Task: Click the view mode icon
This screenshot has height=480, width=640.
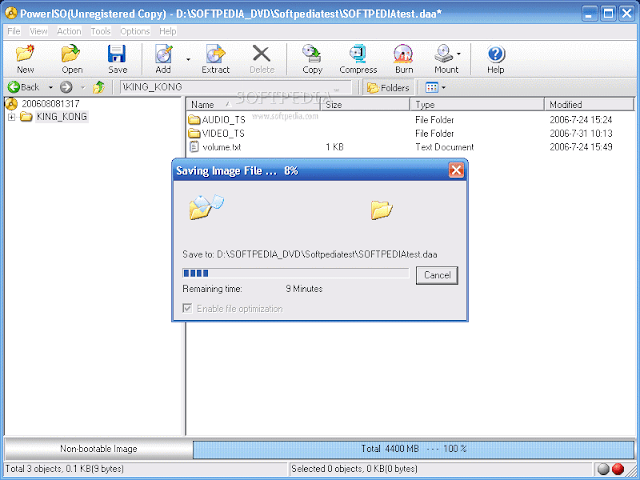Action: coord(431,87)
